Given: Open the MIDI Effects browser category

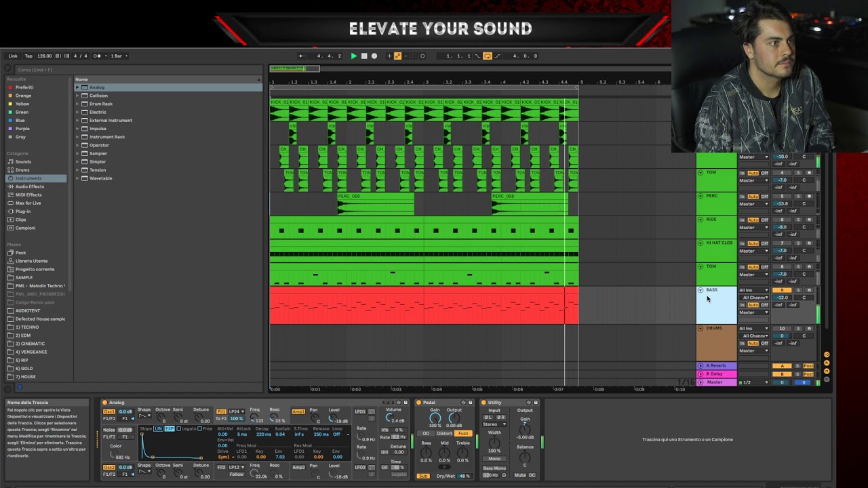Looking at the screenshot, I should (x=28, y=195).
